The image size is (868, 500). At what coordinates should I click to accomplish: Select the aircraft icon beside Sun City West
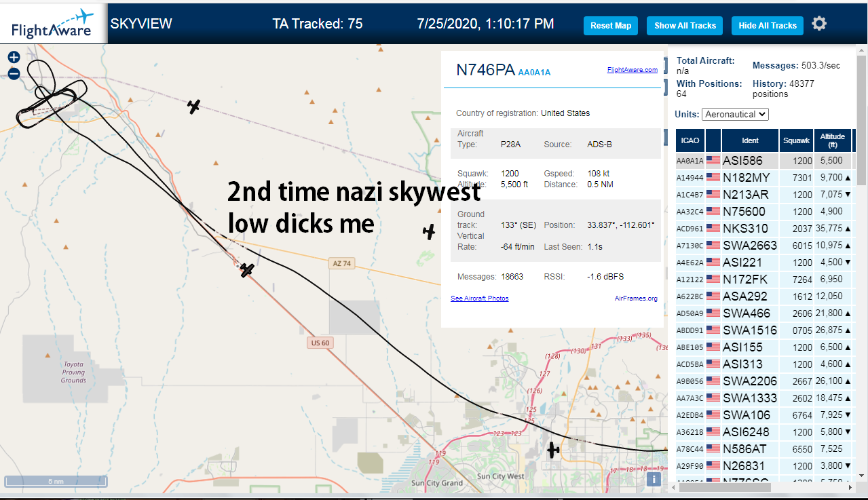coord(553,449)
